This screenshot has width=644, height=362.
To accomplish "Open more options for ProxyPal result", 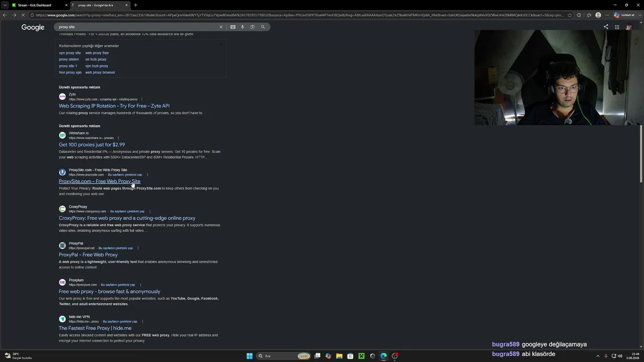I will (x=138, y=248).
